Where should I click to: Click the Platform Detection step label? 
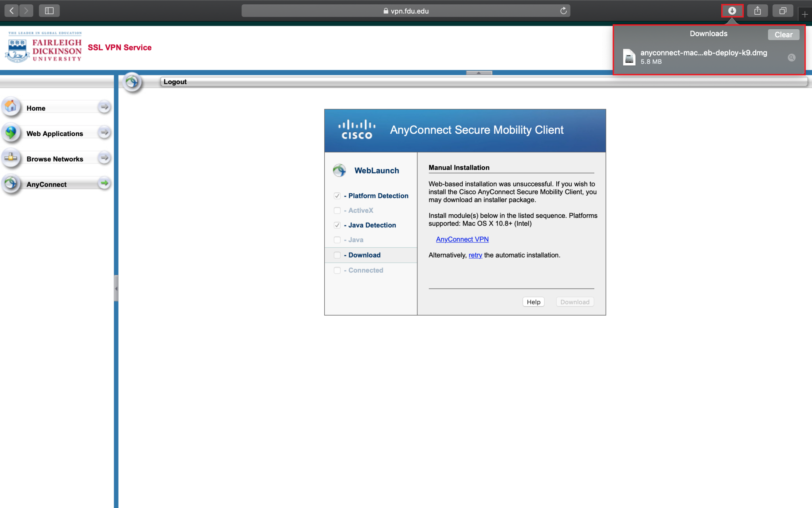[x=378, y=196]
